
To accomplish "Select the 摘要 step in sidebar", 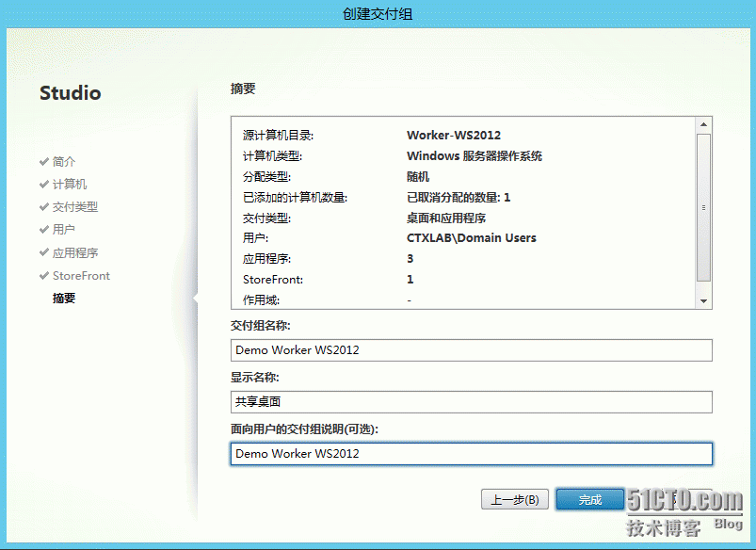I will pyautogui.click(x=64, y=299).
